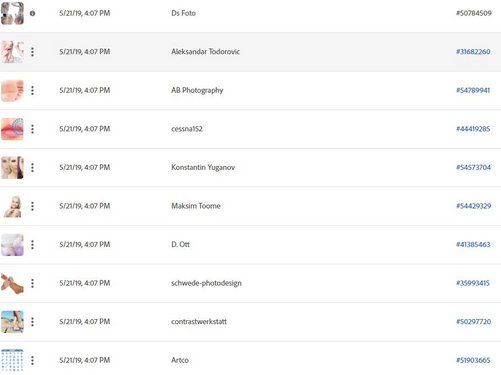501x375 pixels.
Task: Open asset link #31682260
Action: coord(473,52)
